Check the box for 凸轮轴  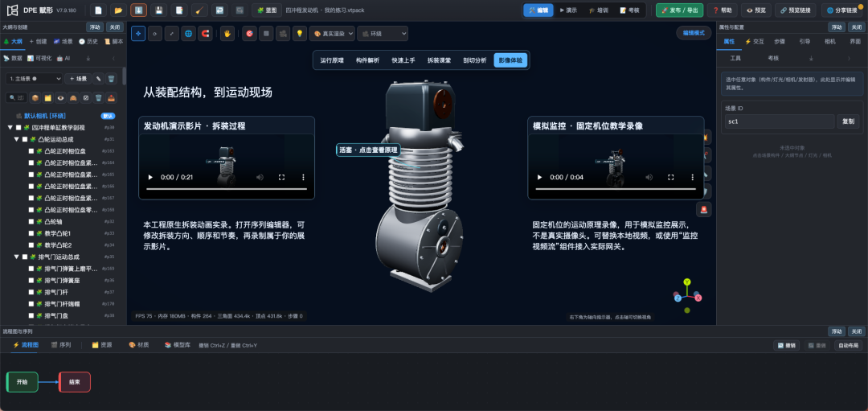click(31, 221)
